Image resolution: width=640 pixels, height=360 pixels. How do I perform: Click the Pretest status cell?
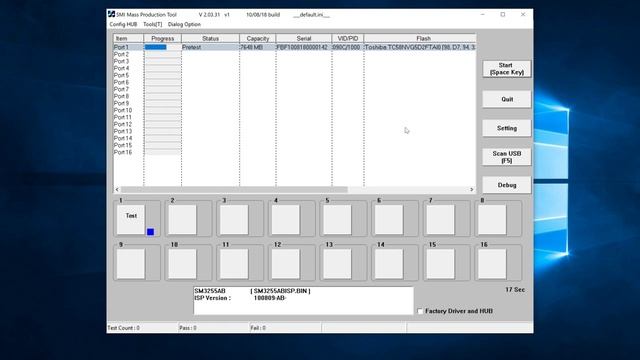coord(210,47)
